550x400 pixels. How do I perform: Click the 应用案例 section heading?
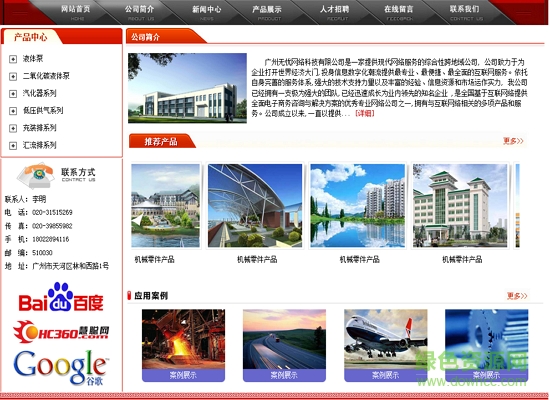151,296
